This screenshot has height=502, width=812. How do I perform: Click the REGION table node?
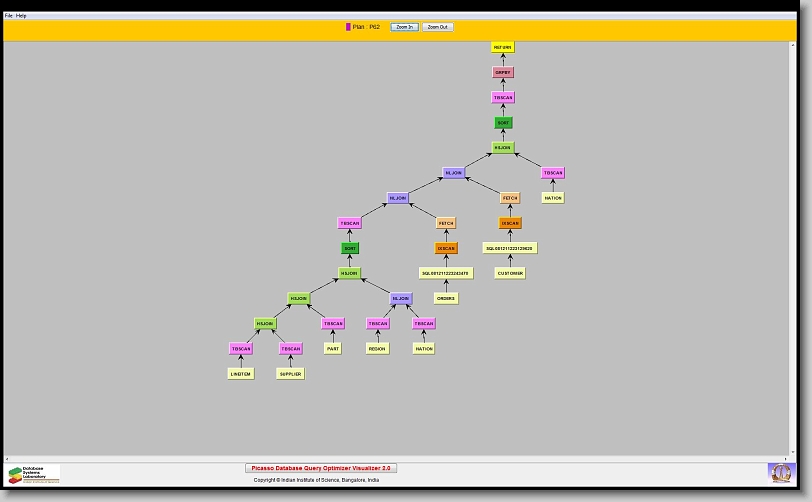click(x=377, y=349)
